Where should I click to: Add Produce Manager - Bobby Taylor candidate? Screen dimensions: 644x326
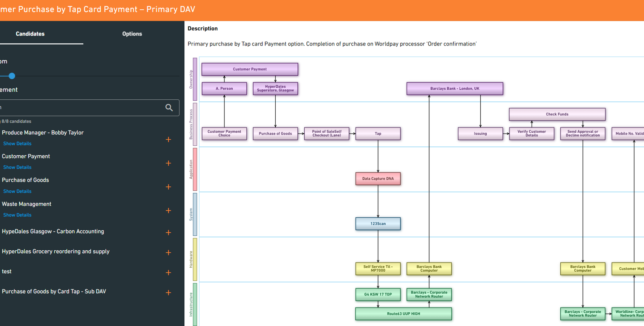168,140
